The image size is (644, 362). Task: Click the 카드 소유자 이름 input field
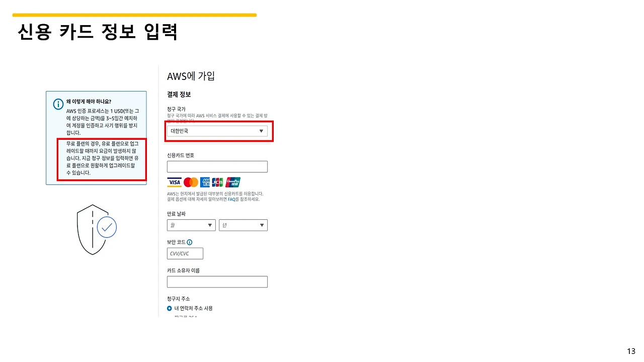[x=217, y=282]
